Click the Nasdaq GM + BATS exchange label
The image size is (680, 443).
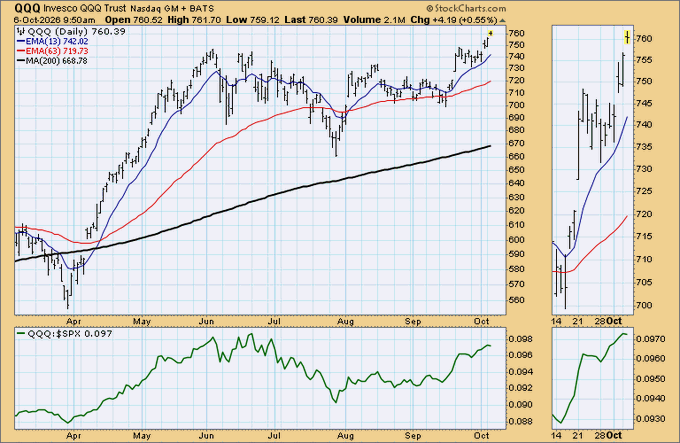tap(172, 9)
